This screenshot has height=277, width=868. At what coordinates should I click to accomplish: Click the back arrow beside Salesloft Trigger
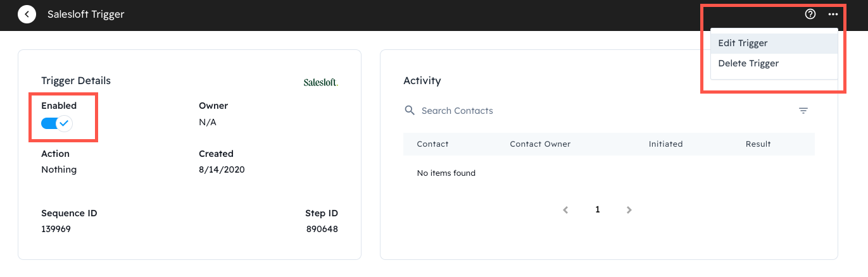pos(27,14)
